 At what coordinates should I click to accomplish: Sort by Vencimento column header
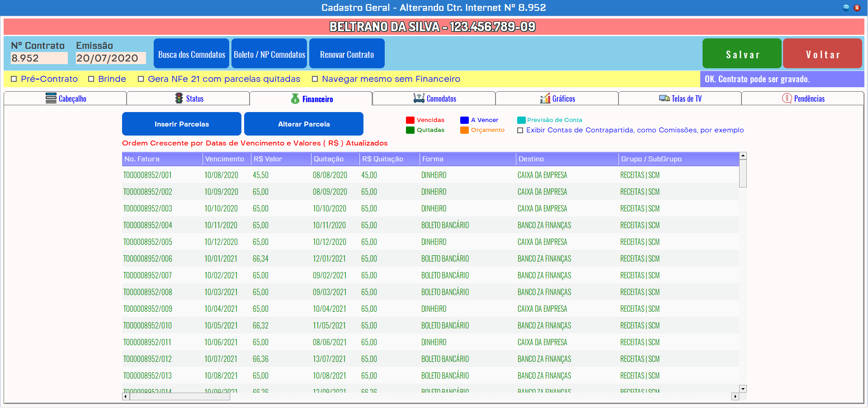[x=227, y=159]
